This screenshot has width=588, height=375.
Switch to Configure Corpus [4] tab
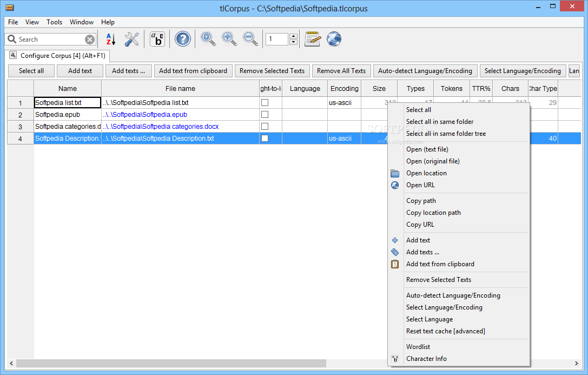pos(58,56)
